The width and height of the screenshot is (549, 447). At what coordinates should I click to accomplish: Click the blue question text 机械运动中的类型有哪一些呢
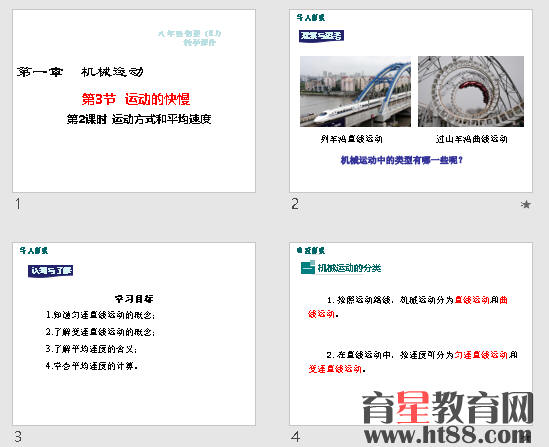tap(402, 160)
